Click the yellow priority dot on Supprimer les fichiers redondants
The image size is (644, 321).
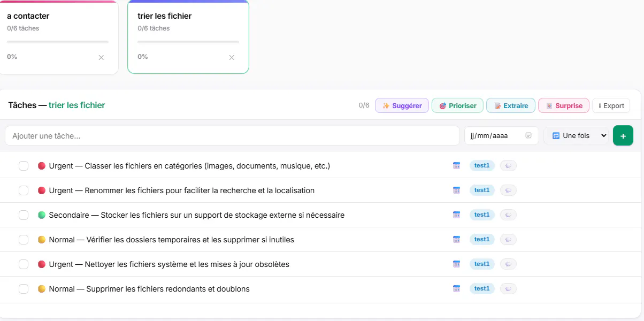click(42, 289)
